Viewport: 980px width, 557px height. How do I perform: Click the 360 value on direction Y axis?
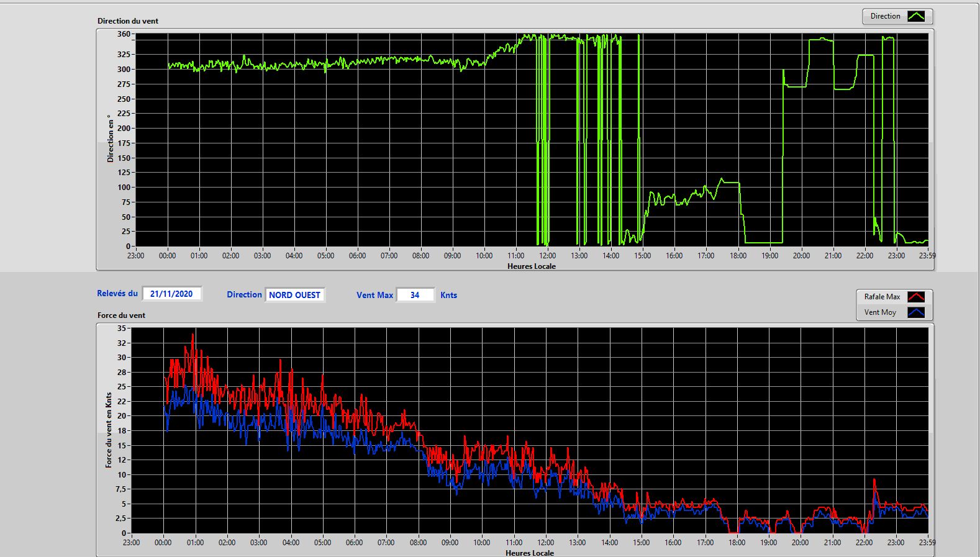[124, 35]
